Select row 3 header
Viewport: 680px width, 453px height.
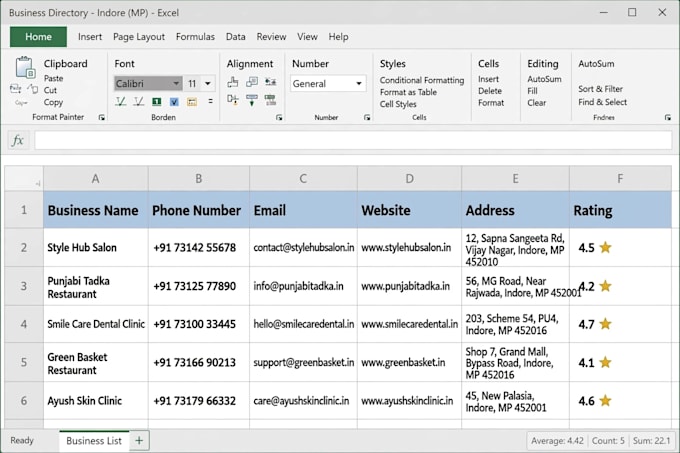click(x=24, y=286)
